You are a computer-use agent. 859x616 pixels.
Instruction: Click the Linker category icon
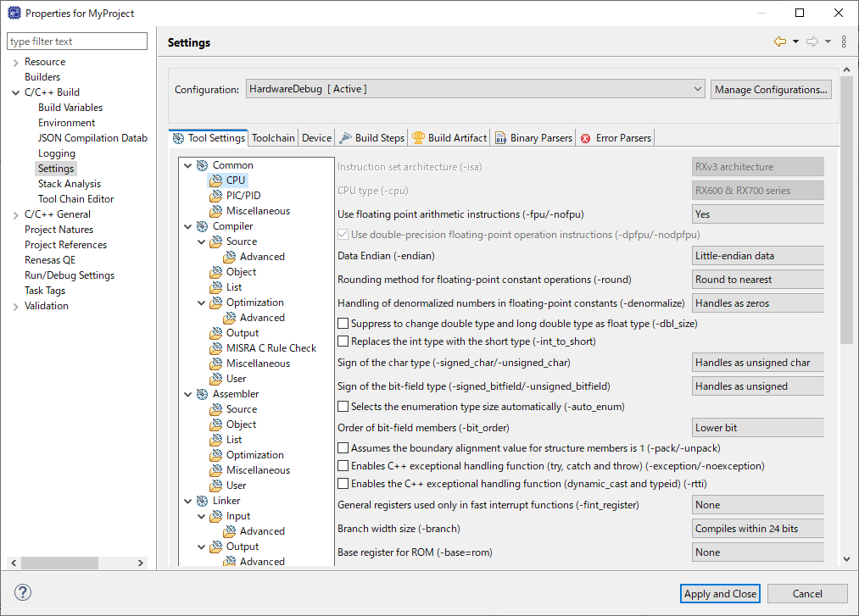coord(202,501)
